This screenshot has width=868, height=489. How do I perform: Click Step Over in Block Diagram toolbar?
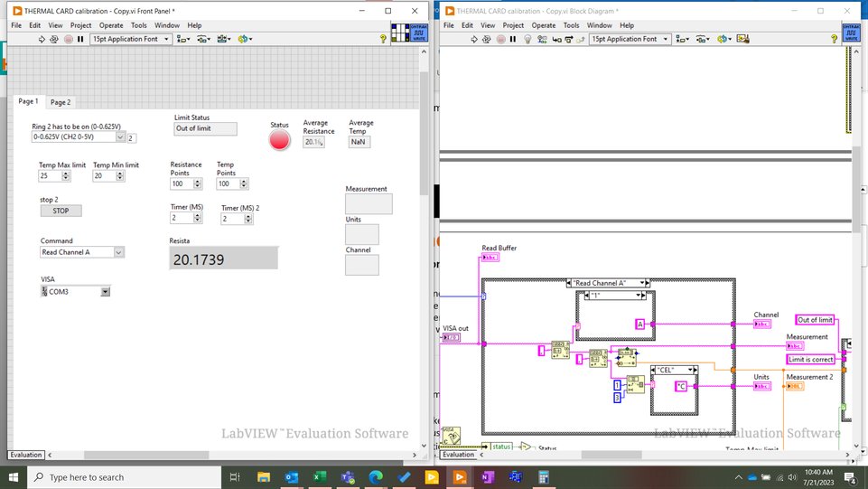568,40
